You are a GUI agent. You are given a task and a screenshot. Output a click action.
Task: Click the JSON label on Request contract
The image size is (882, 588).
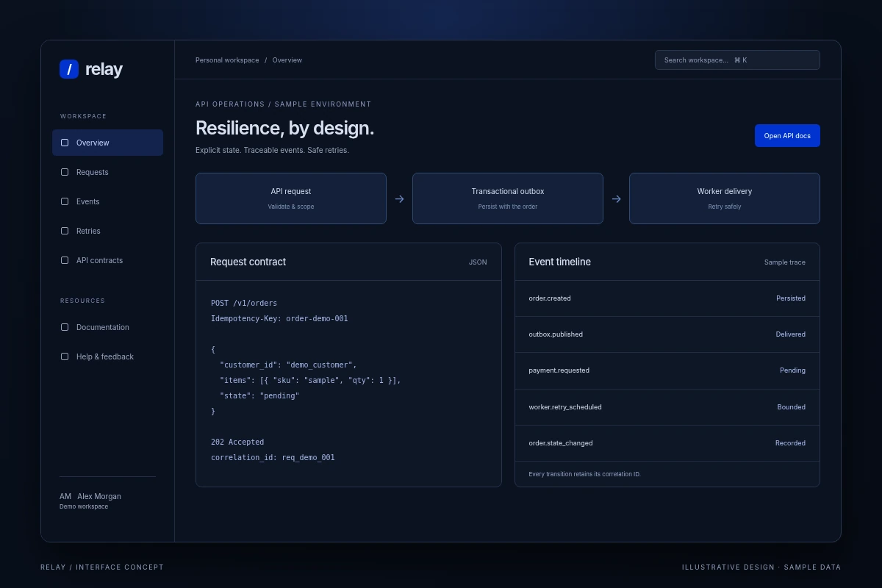tap(478, 262)
